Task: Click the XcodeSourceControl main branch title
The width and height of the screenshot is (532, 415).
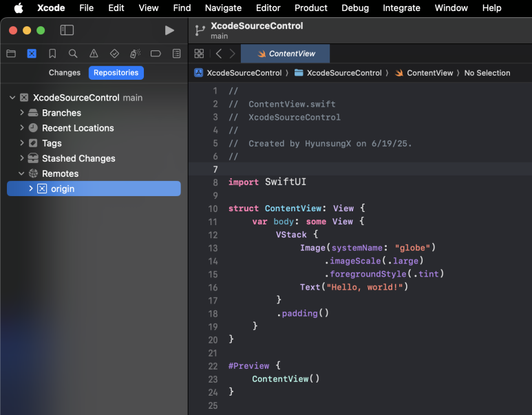Action: 257,30
